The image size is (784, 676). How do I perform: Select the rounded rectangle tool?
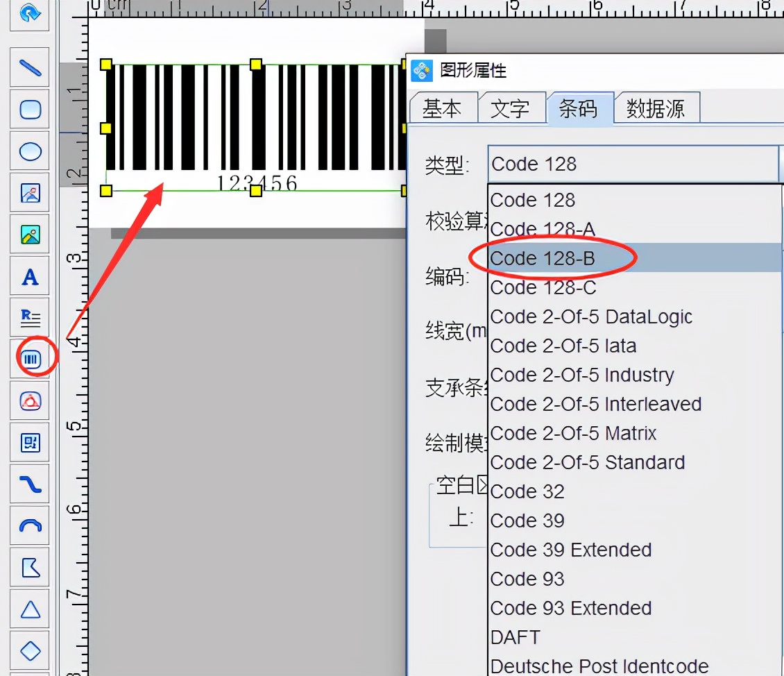29,109
